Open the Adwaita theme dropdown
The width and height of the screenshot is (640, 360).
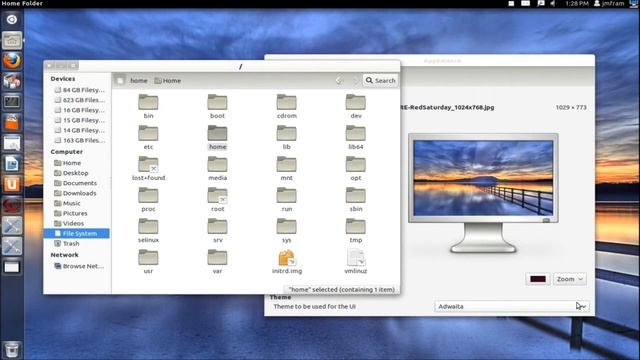[512, 306]
